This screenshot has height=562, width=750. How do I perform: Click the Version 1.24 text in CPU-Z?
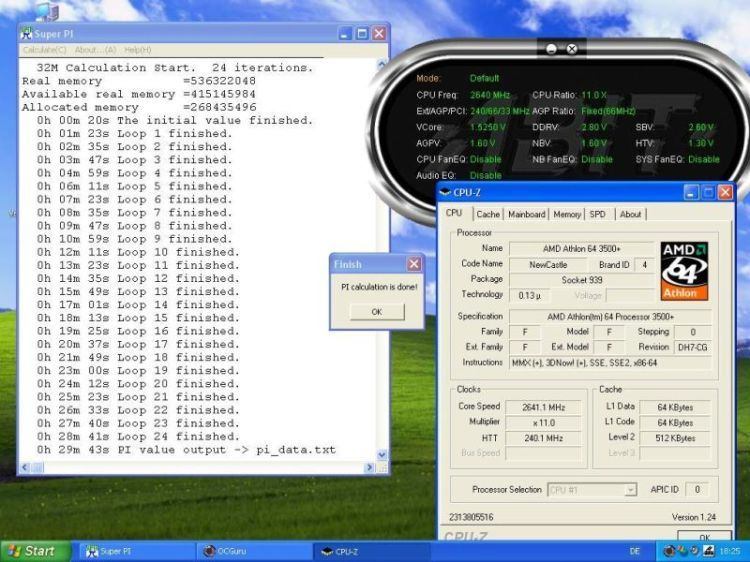pyautogui.click(x=694, y=517)
